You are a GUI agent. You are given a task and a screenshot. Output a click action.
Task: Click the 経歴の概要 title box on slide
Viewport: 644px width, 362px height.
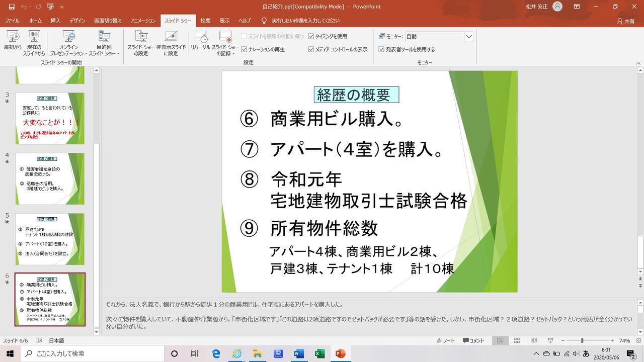(x=356, y=95)
